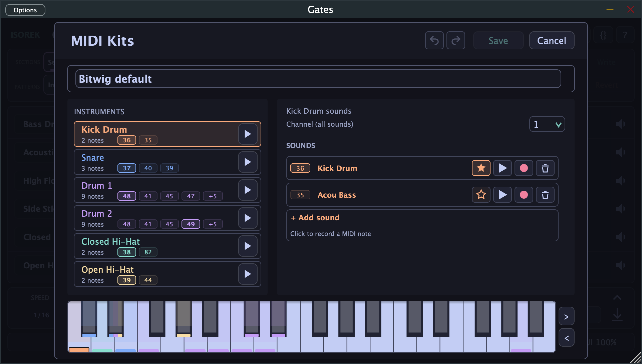Screen dimensions: 642x364
Task: Edit the Bitwig default kit name field
Action: pos(318,79)
